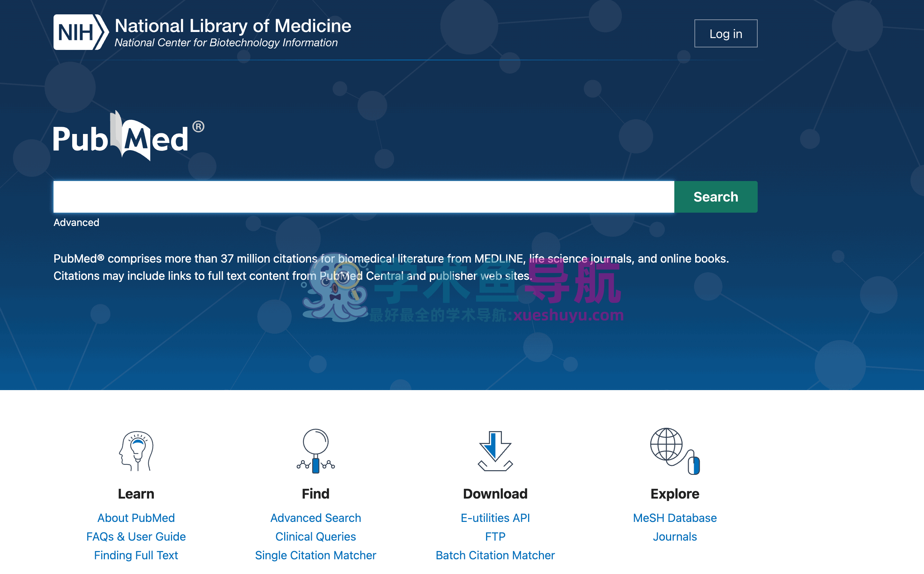Open FAQs & User Guide link

(x=136, y=536)
